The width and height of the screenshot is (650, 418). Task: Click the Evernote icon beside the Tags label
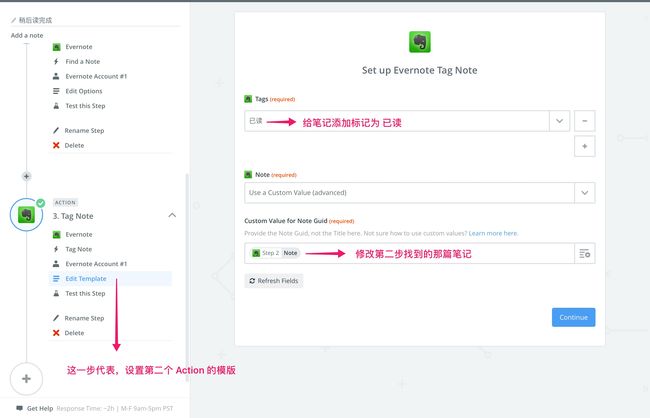pyautogui.click(x=248, y=99)
